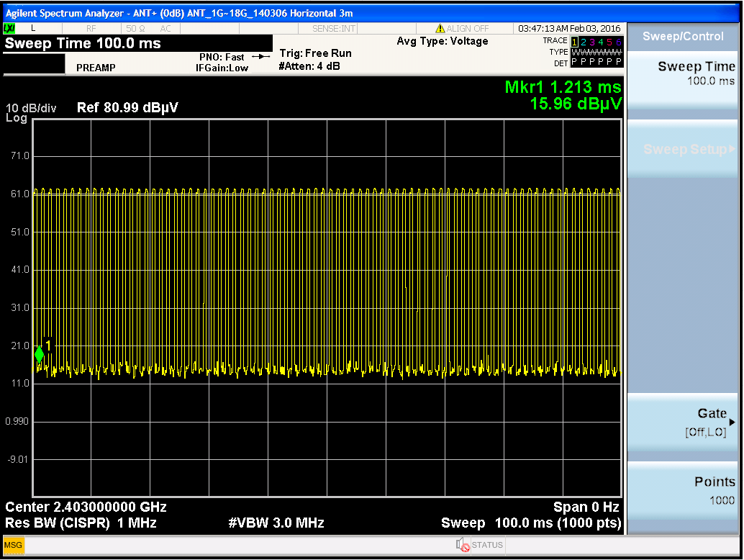This screenshot has width=744, height=560.
Task: Click the AC coupling indicator
Action: [x=165, y=29]
